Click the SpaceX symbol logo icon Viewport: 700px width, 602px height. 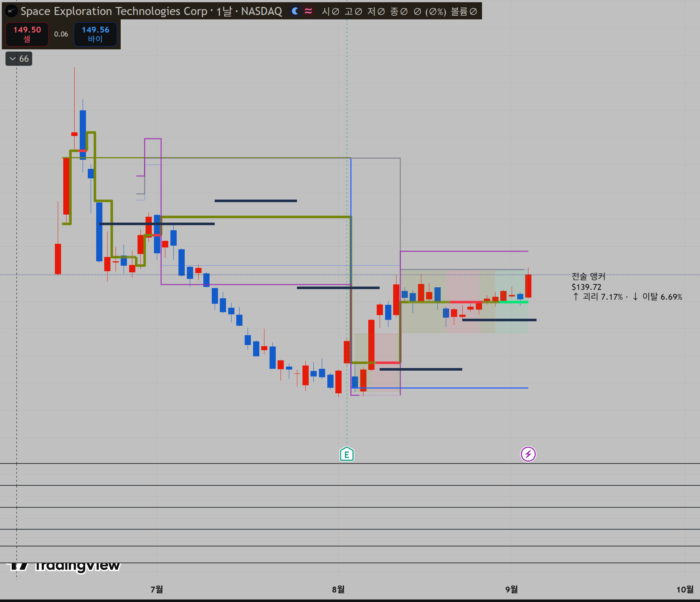click(11, 11)
